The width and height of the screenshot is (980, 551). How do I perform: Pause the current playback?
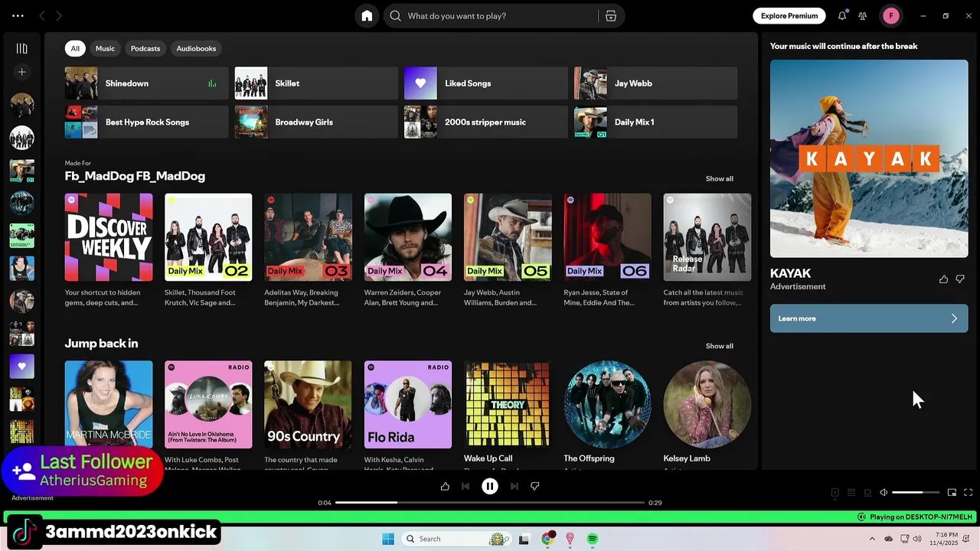pyautogui.click(x=490, y=486)
